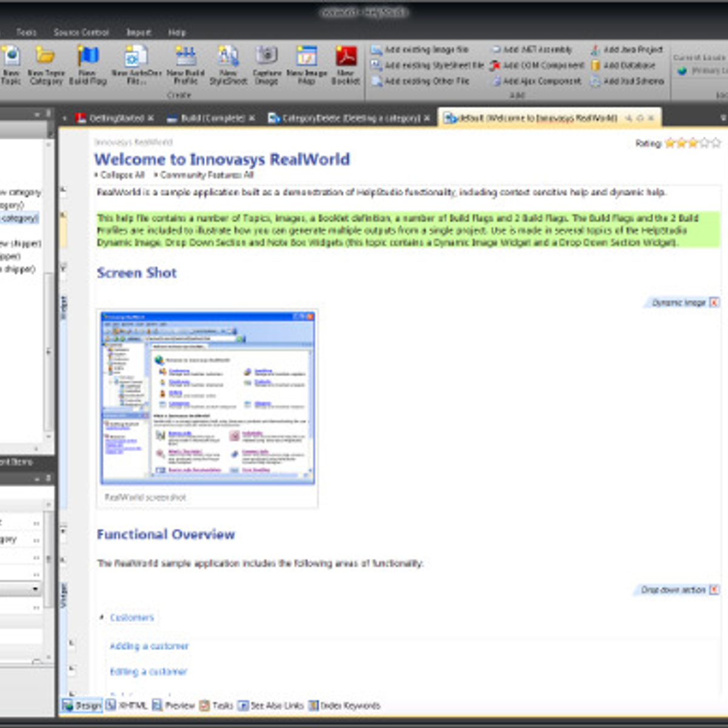Add existing StyleSheet file
This screenshot has width=728, height=728.
[x=428, y=65]
